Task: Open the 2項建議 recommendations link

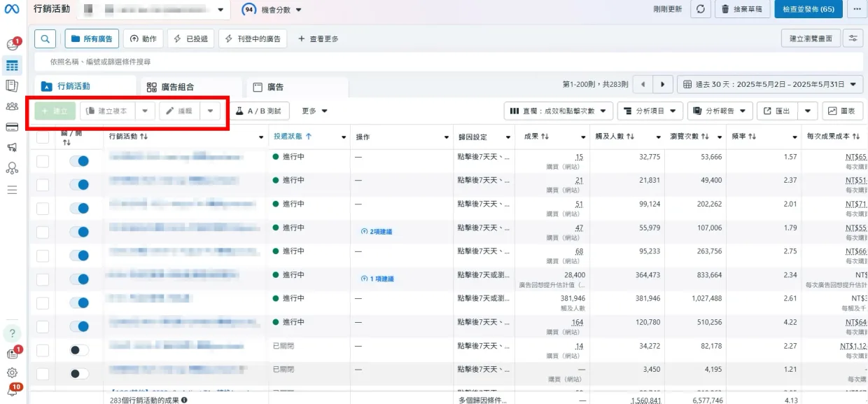Action: tap(377, 232)
